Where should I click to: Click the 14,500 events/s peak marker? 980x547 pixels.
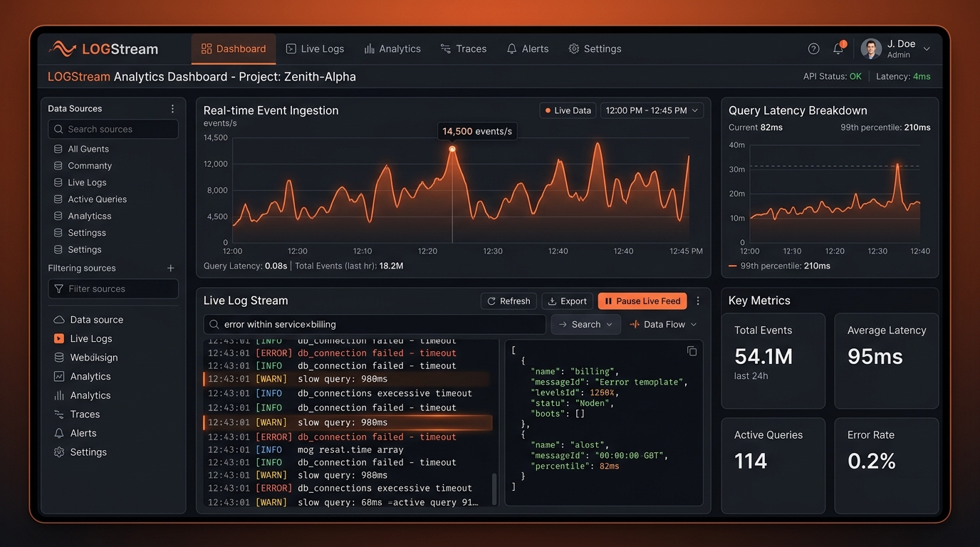pos(452,149)
